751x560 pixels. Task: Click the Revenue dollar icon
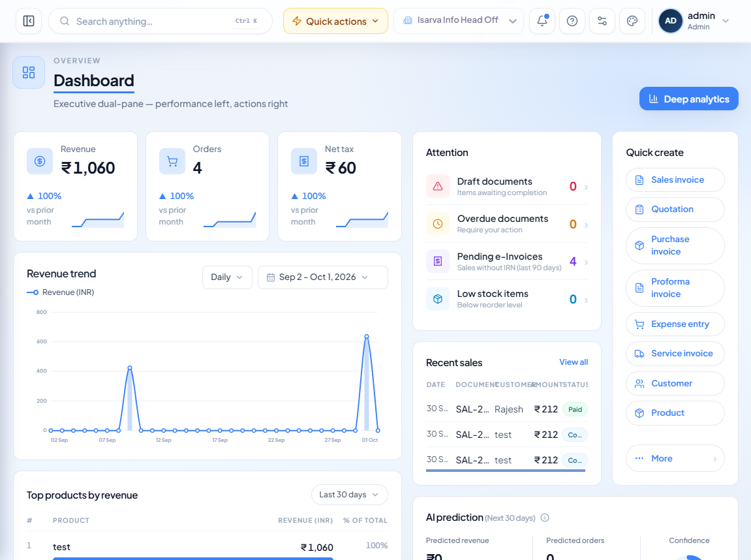pos(40,161)
